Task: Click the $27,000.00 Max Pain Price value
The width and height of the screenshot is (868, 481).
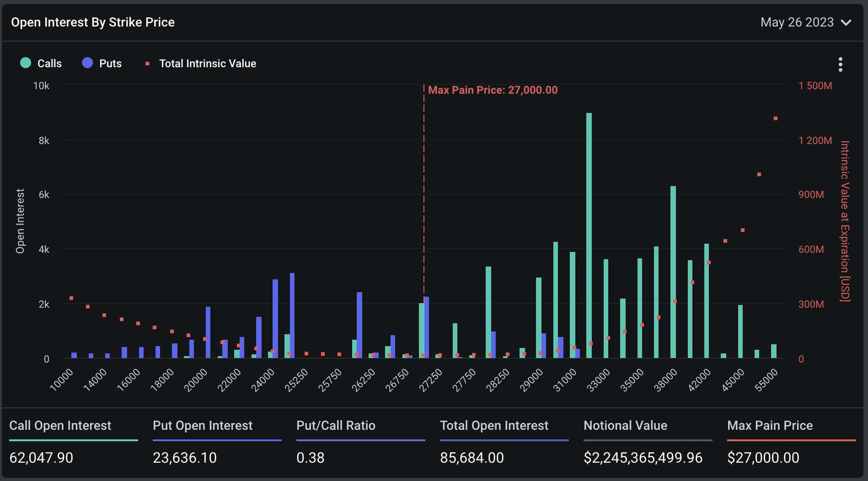Action: point(763,458)
